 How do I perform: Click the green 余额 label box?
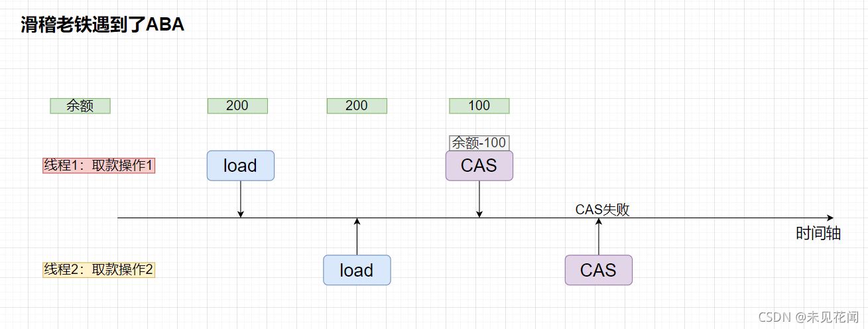(x=80, y=105)
